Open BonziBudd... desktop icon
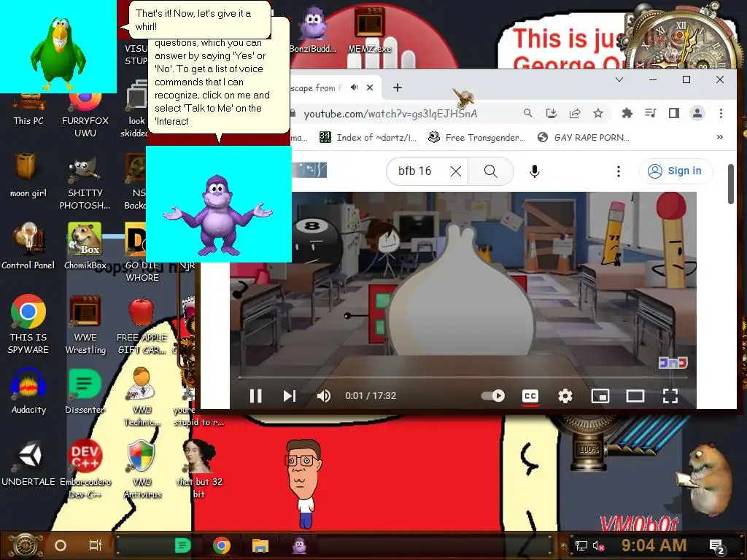Image resolution: width=747 pixels, height=560 pixels. click(314, 28)
